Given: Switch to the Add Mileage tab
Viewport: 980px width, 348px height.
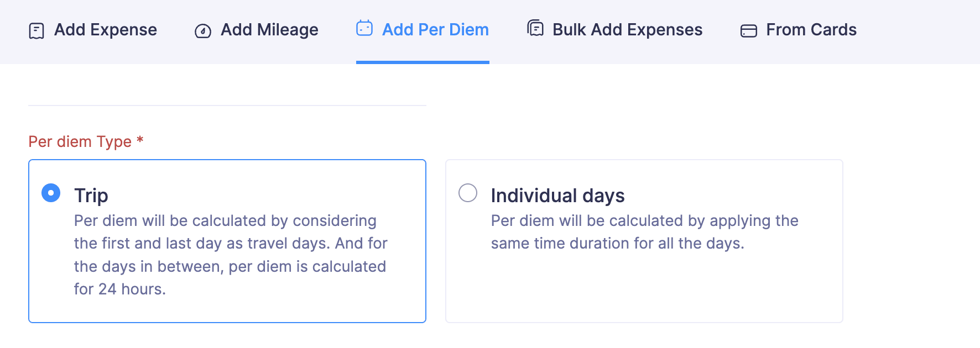Looking at the screenshot, I should tap(269, 30).
